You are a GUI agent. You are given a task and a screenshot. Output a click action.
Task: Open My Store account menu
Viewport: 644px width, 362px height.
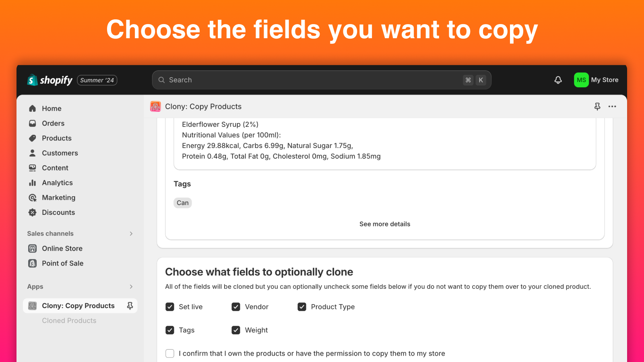click(x=597, y=80)
